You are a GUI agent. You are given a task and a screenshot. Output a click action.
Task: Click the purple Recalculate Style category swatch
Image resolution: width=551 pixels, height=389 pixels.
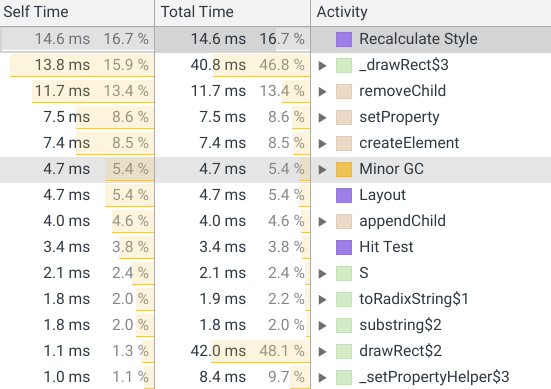point(344,39)
